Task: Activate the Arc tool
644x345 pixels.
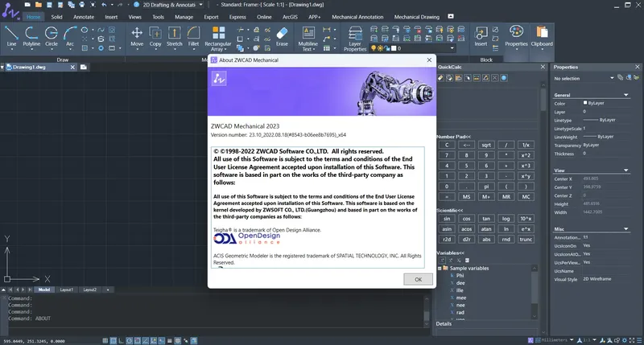Action: [x=70, y=36]
